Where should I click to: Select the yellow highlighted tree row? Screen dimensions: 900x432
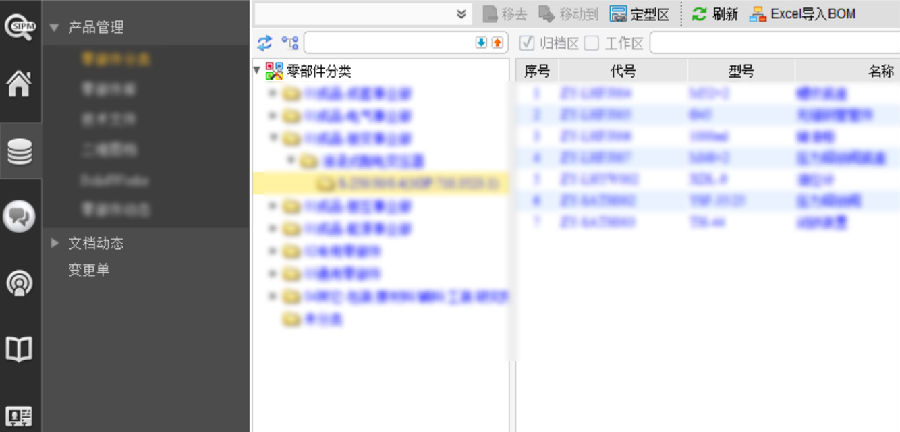coord(381,183)
